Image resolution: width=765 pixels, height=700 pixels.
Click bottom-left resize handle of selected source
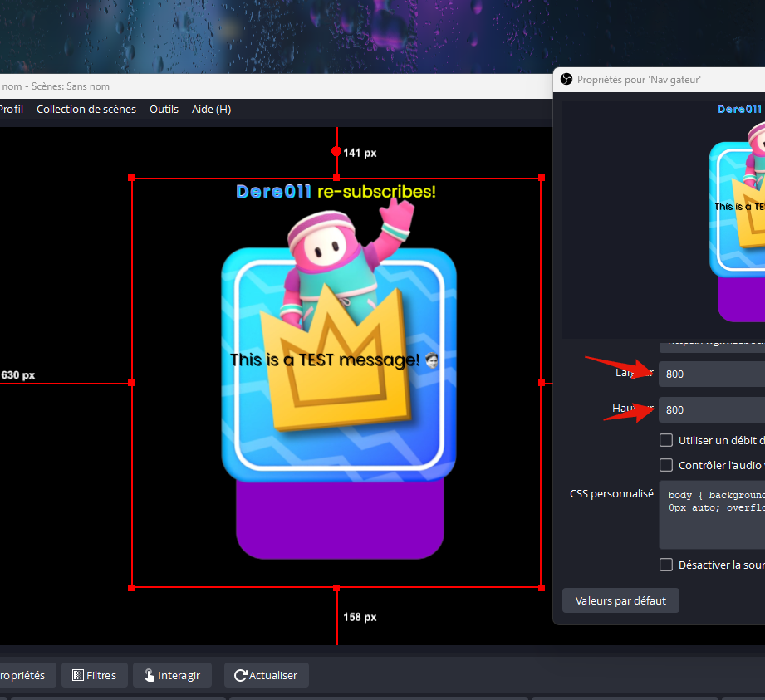tap(131, 588)
